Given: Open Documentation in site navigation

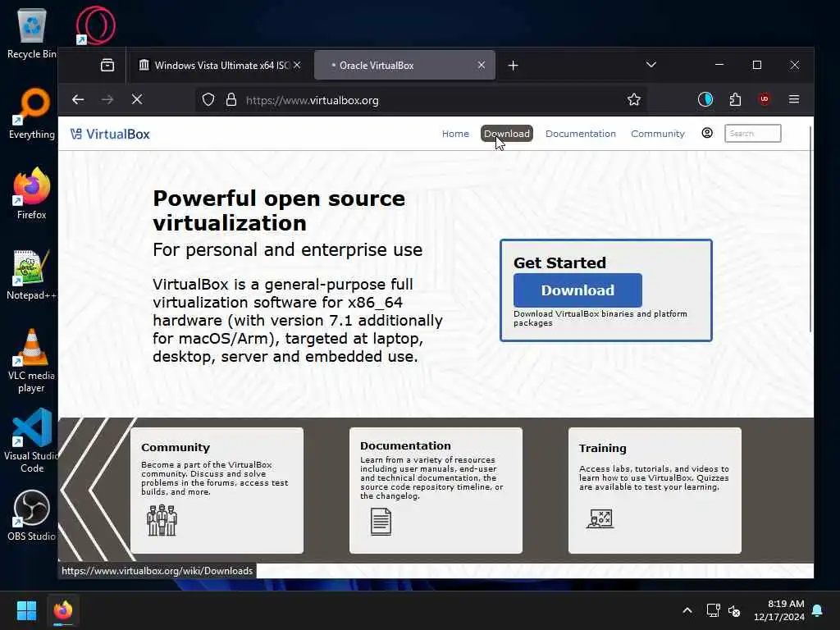Looking at the screenshot, I should tap(581, 134).
